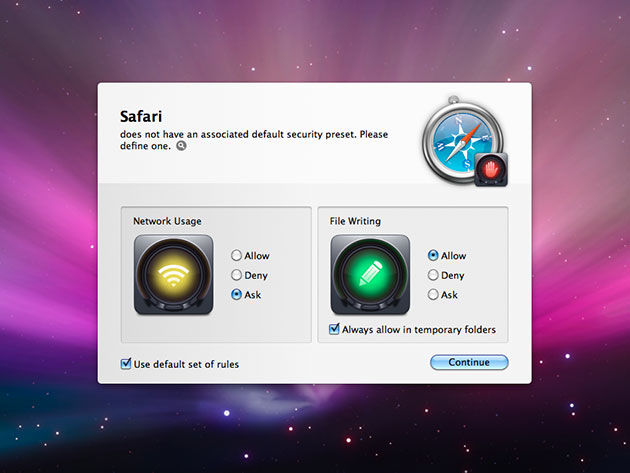Click the green pencil file writing light
630x473 pixels.
click(x=370, y=274)
